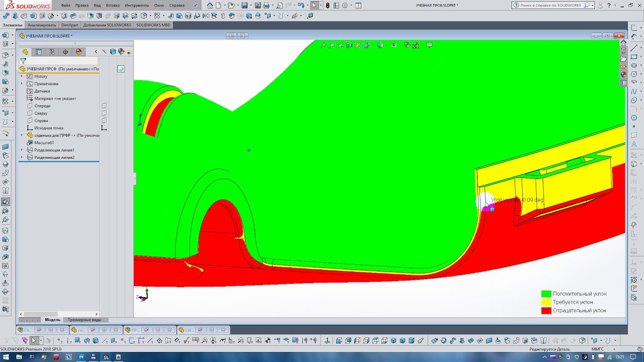This screenshot has width=644, height=362.
Task: Toggle Спереди plane visibility in the display pane
Action: click(x=104, y=106)
